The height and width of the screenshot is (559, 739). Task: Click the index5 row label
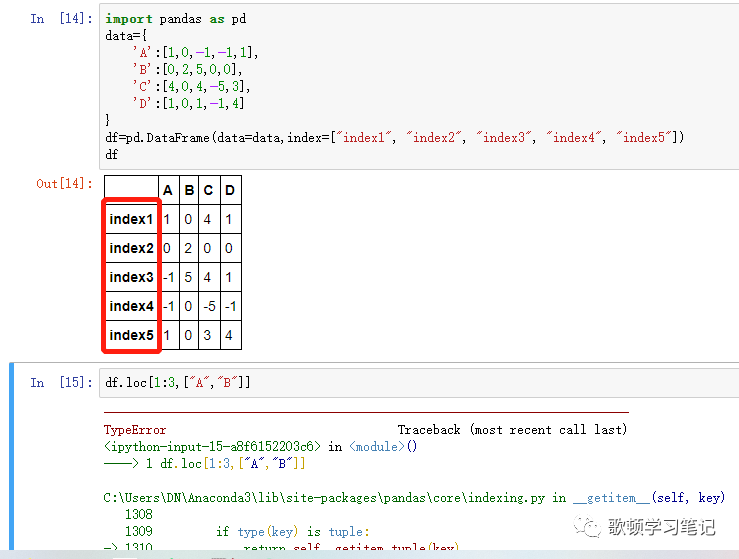tap(131, 335)
